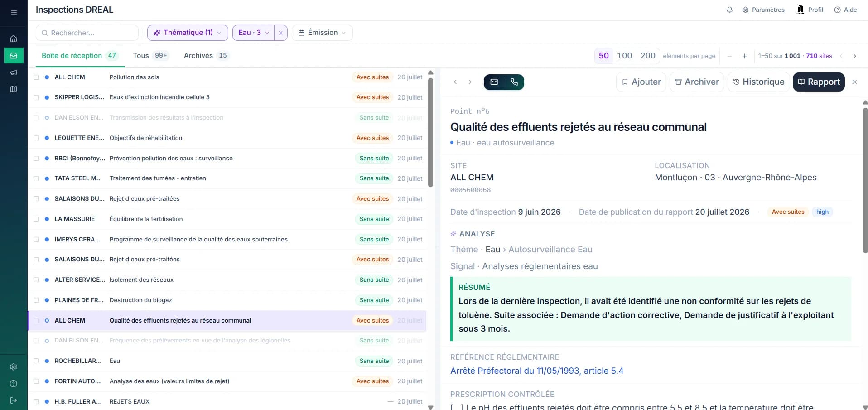Set 100 elements per page
This screenshot has height=410, width=868.
click(x=624, y=56)
